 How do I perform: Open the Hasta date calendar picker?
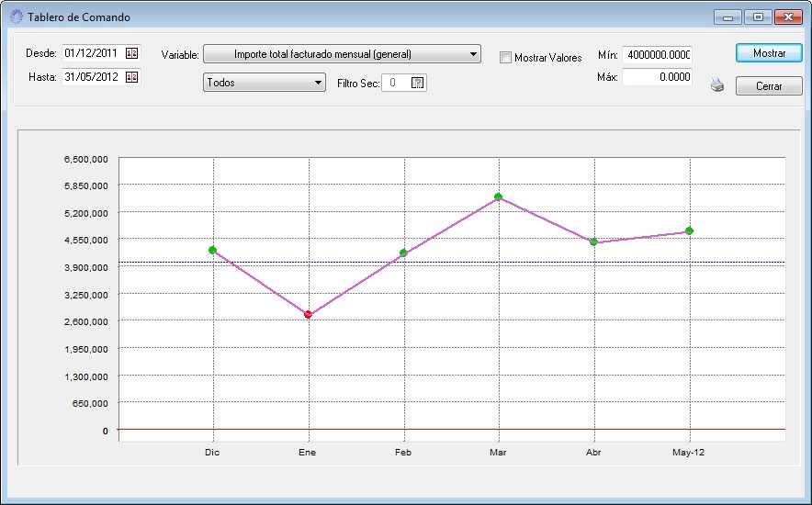[x=131, y=77]
